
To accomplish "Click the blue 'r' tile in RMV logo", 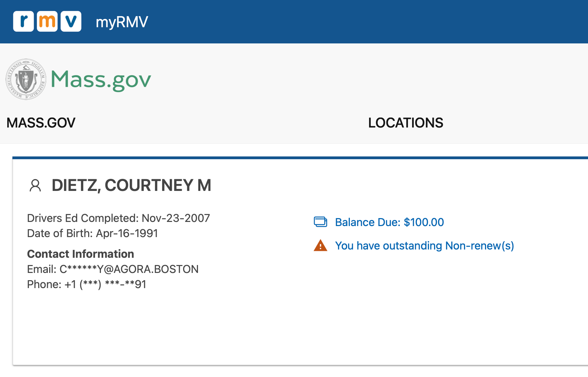I will pos(23,21).
